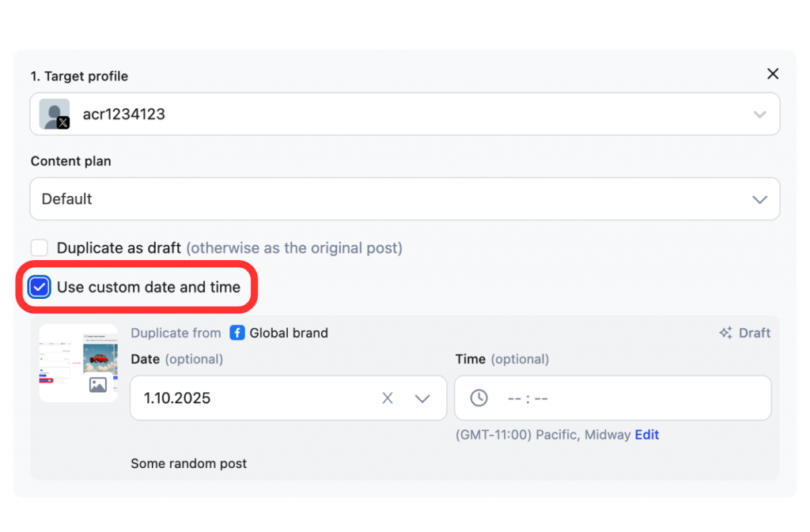
Task: Click the 1.10.2025 date value
Action: [x=177, y=398]
